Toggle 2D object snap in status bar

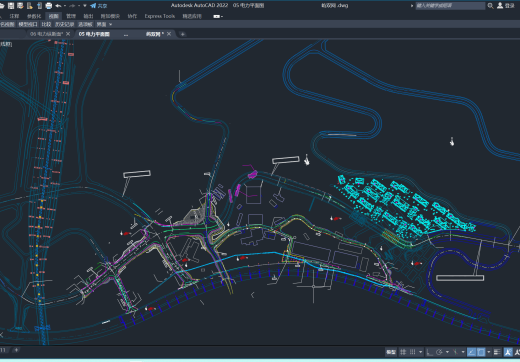coord(481,352)
